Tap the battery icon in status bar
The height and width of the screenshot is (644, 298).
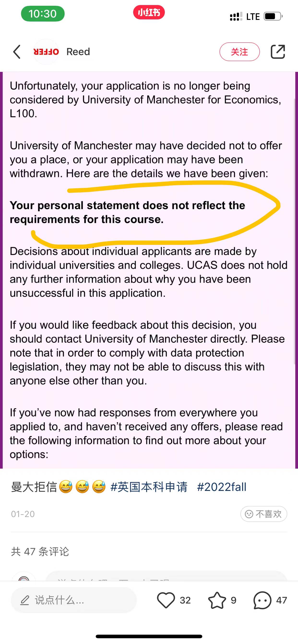coord(273,17)
